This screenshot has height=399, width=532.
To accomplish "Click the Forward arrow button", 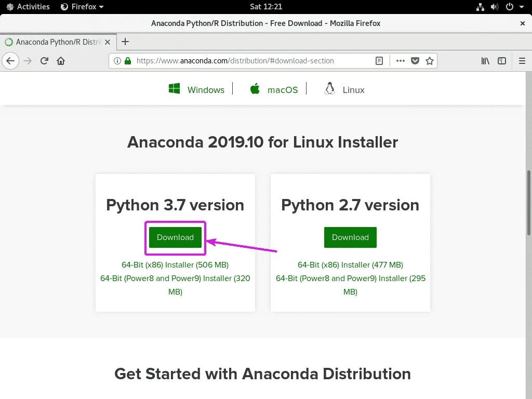I will click(x=28, y=61).
